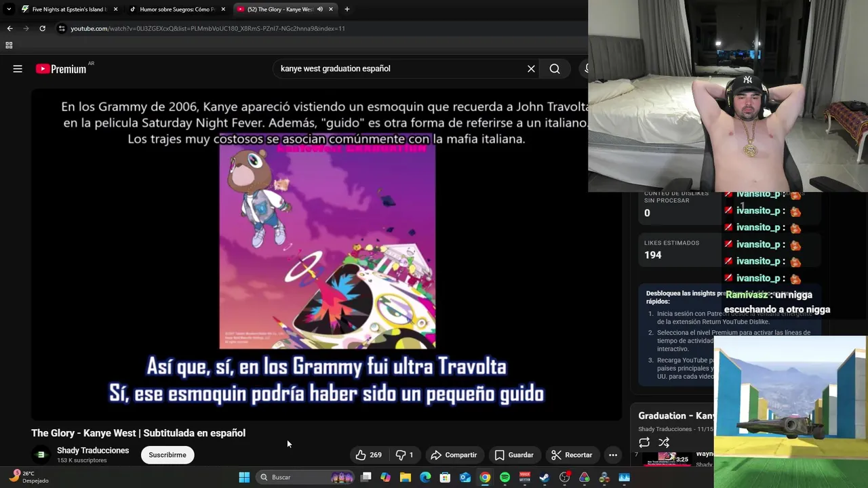The width and height of the screenshot is (868, 488).
Task: Open Microsoft Store from taskbar
Action: [445, 477]
